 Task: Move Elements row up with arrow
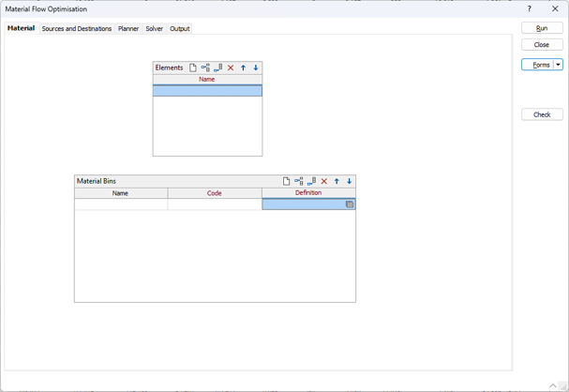click(x=244, y=68)
